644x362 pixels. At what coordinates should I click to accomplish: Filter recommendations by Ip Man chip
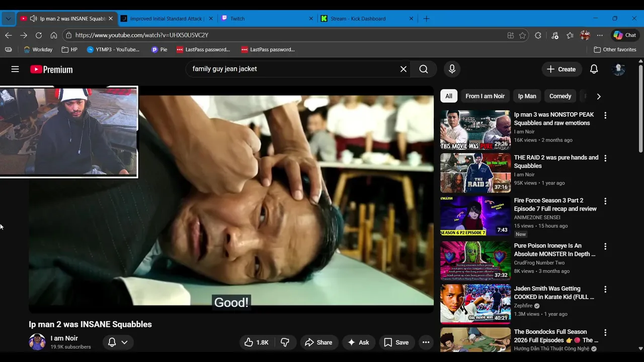pos(527,96)
